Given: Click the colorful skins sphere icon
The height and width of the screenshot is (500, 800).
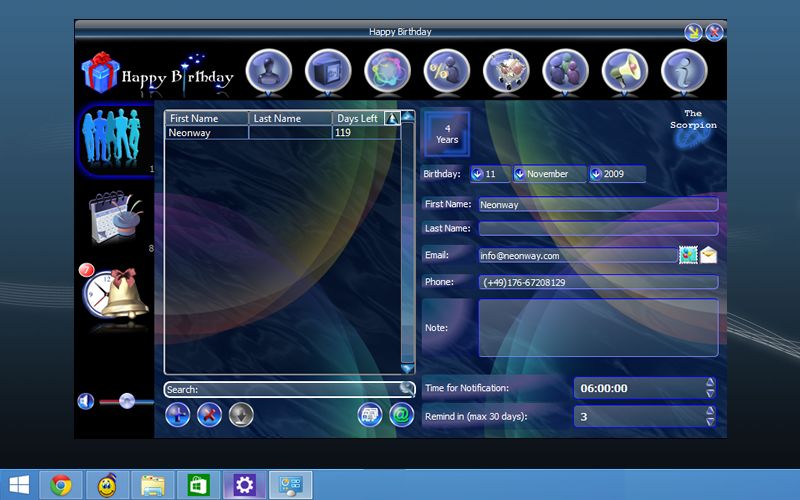Looking at the screenshot, I should point(387,71).
